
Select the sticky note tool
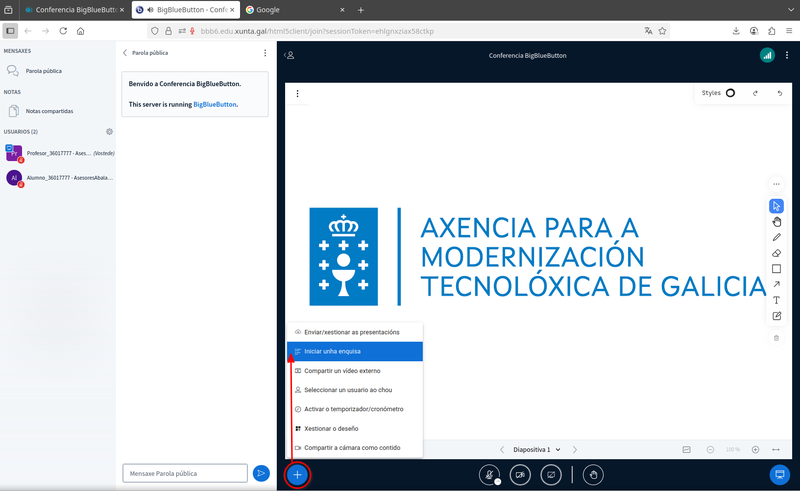click(x=777, y=316)
